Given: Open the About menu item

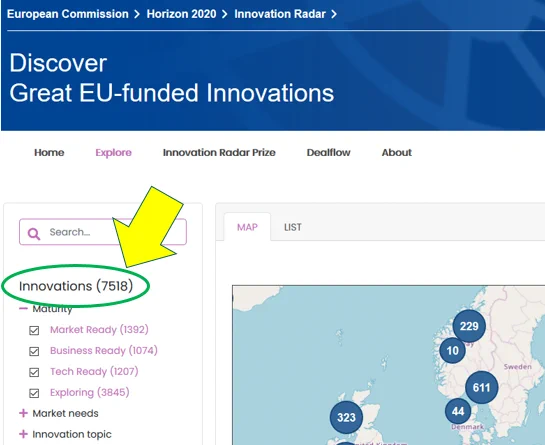Looking at the screenshot, I should pyautogui.click(x=397, y=152).
